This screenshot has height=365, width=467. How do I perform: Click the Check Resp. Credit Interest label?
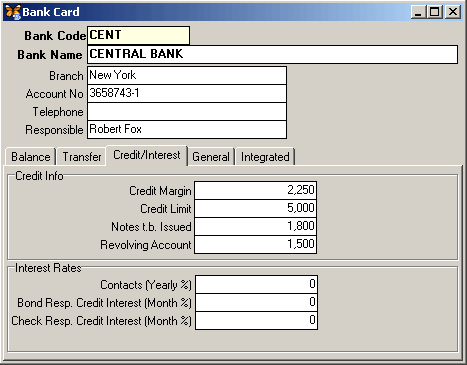click(101, 321)
